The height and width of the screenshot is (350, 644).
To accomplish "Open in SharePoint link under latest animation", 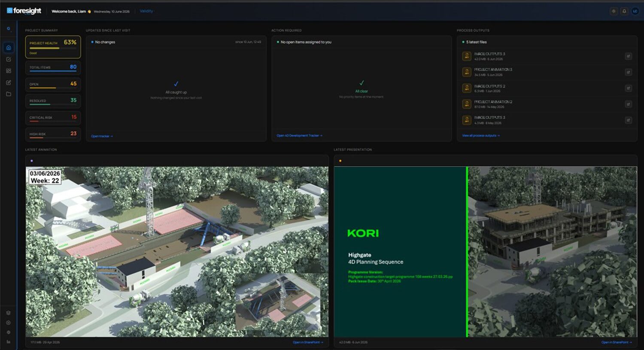I will coord(308,342).
